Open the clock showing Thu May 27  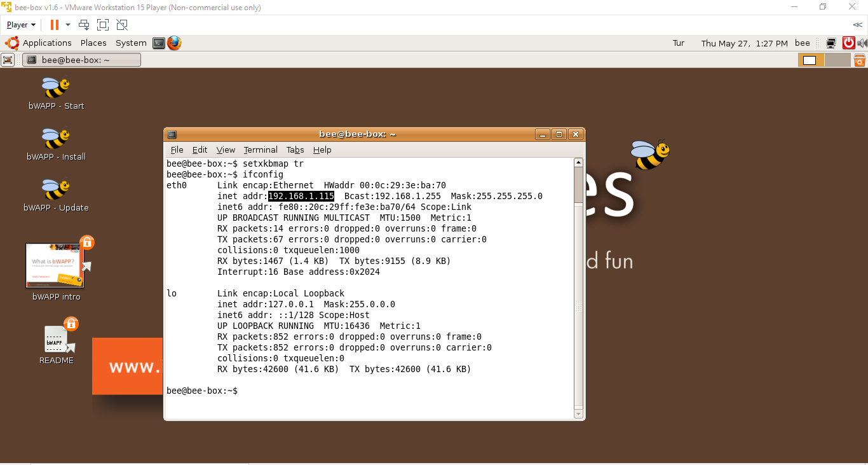click(745, 43)
